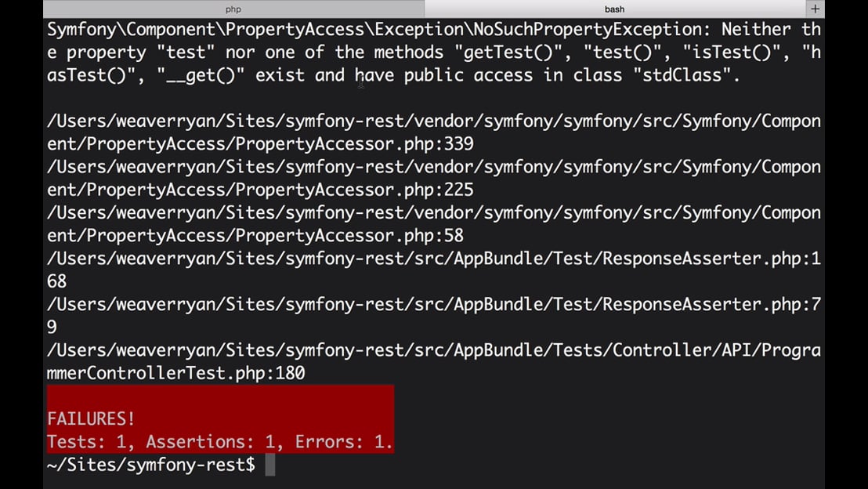Select the bash terminal tab
This screenshot has height=489, width=868.
coord(614,9)
